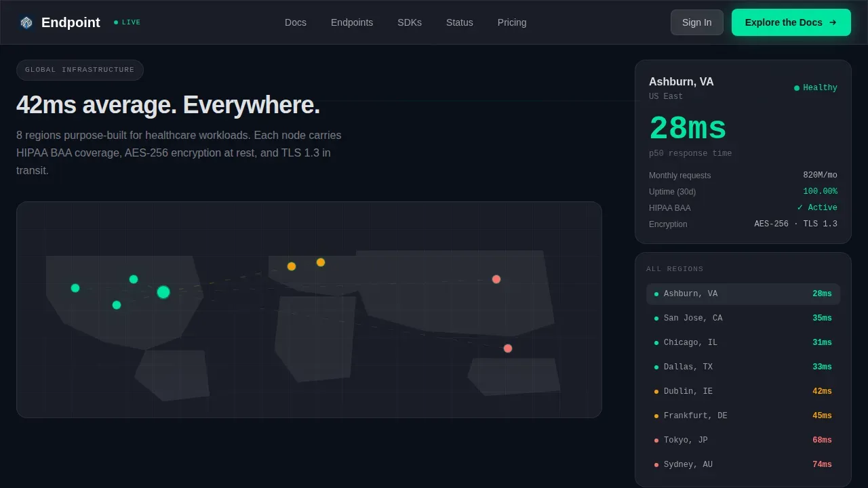Click the 820M/mo monthly requests value
Image resolution: width=868 pixels, height=488 pixels.
tap(820, 175)
